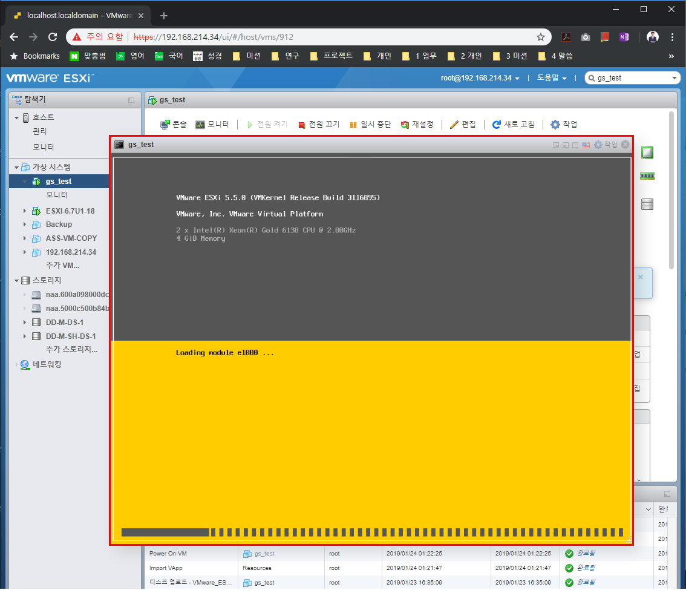Bookmark this page with the star icon
Viewport: 686px width, 616px height.
click(x=541, y=37)
